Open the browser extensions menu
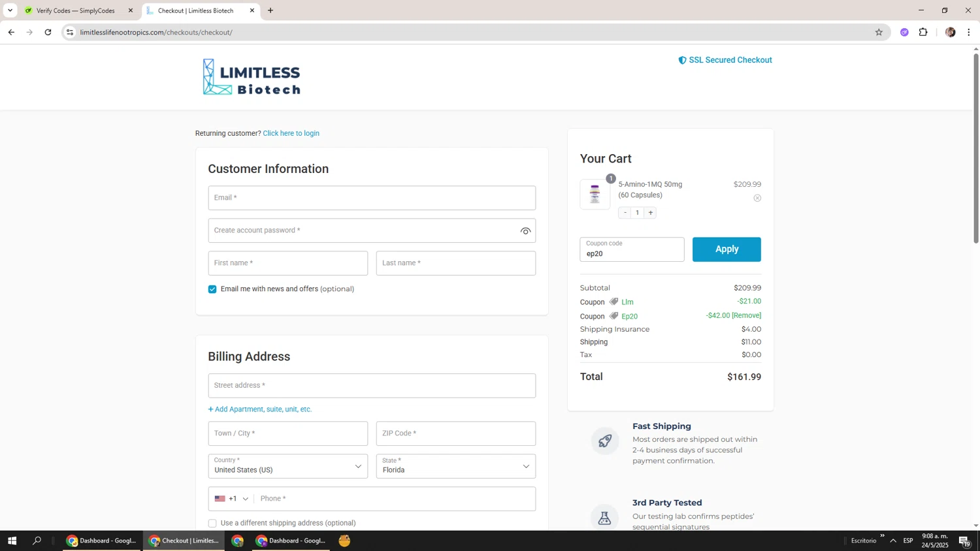980x551 pixels. tap(923, 32)
